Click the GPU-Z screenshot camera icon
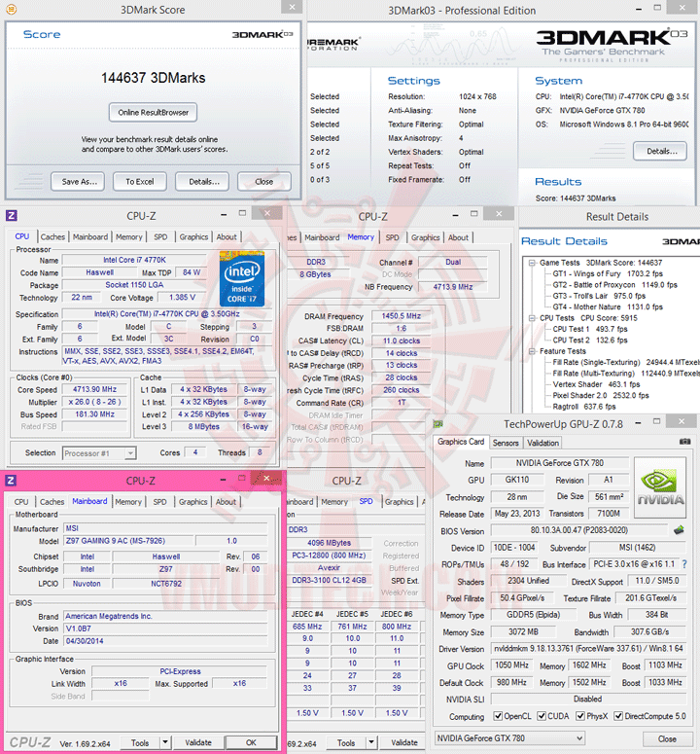This screenshot has width=700, height=754. click(684, 442)
